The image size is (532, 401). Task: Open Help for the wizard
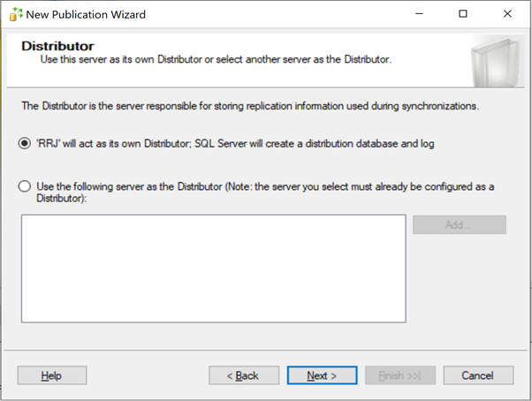point(52,375)
